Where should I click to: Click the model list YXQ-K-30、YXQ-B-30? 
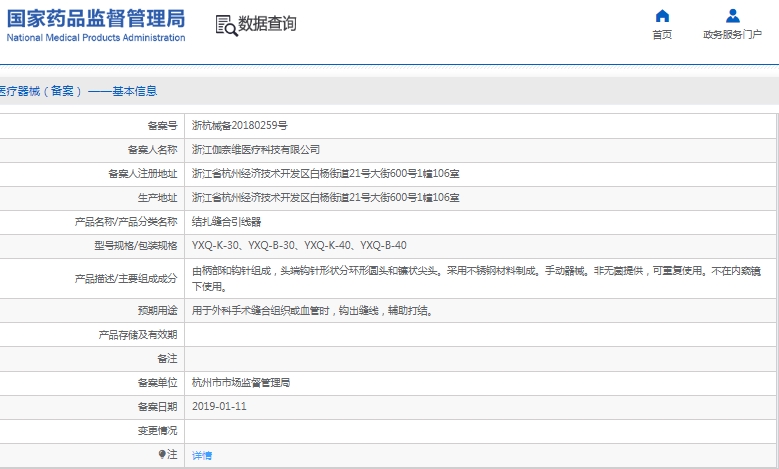300,245
